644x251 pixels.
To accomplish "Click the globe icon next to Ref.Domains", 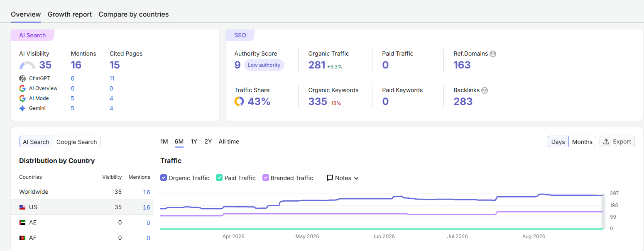I will [493, 54].
